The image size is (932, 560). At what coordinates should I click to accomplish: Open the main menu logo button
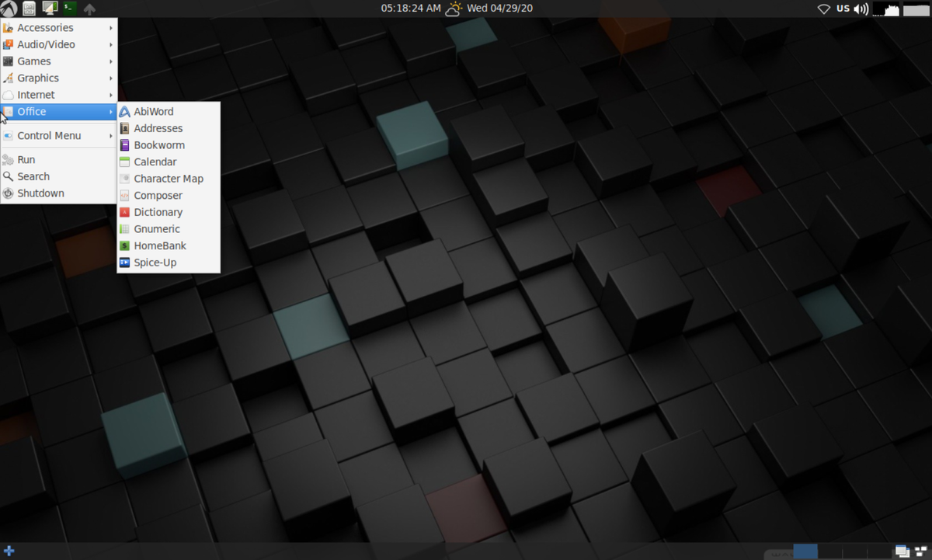(x=9, y=9)
